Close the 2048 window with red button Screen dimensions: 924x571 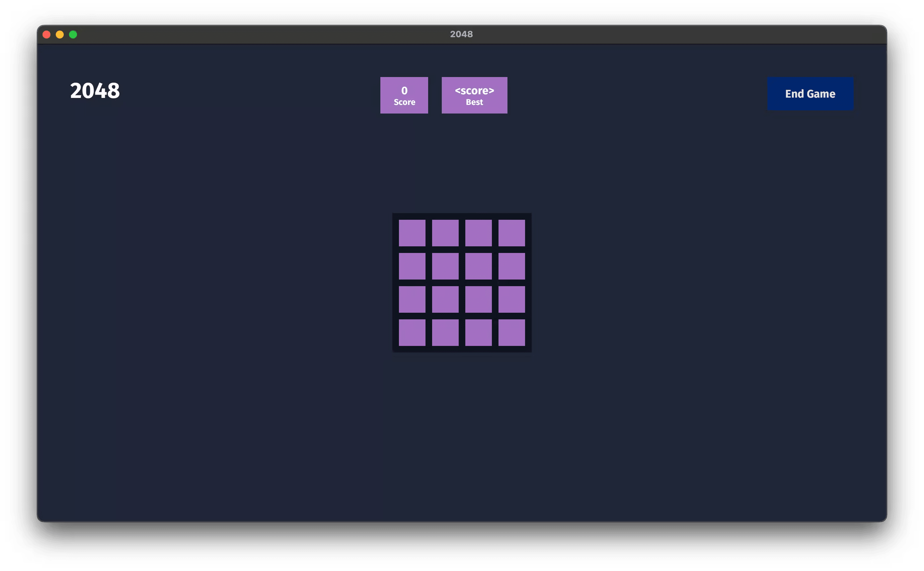(46, 35)
